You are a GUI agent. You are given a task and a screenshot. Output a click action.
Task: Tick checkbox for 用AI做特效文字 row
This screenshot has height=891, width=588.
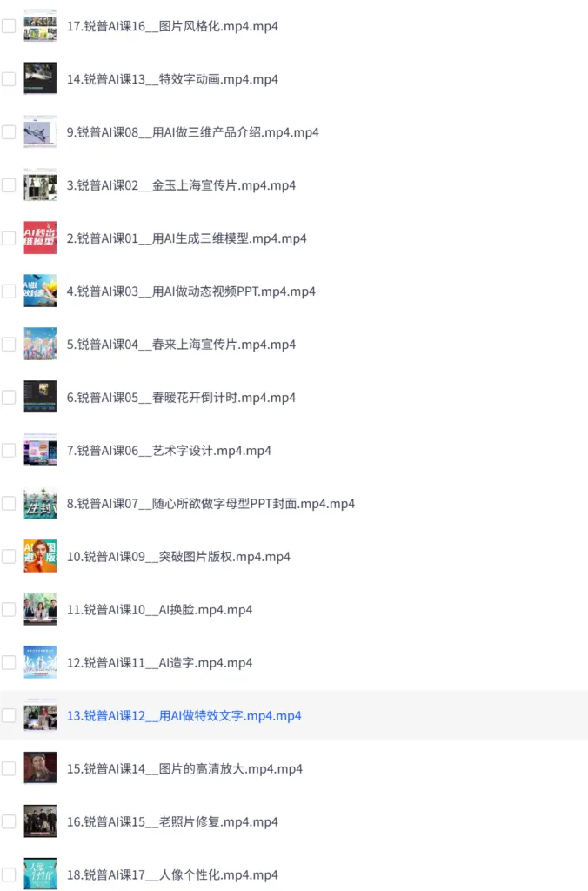(9, 715)
